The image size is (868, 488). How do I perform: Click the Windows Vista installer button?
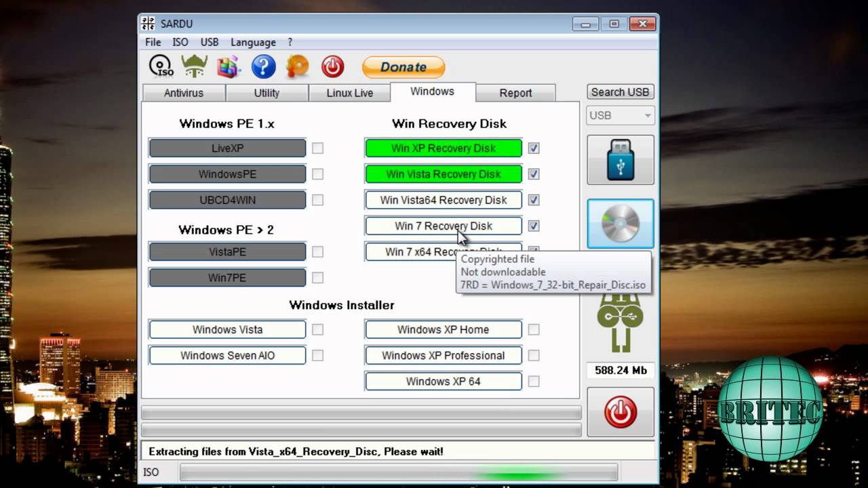point(227,329)
